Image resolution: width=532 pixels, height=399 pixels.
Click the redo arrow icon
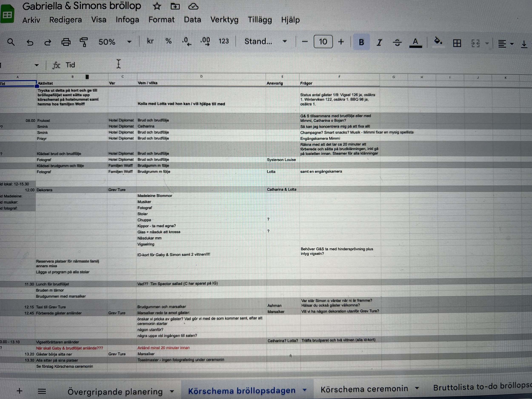pyautogui.click(x=48, y=43)
